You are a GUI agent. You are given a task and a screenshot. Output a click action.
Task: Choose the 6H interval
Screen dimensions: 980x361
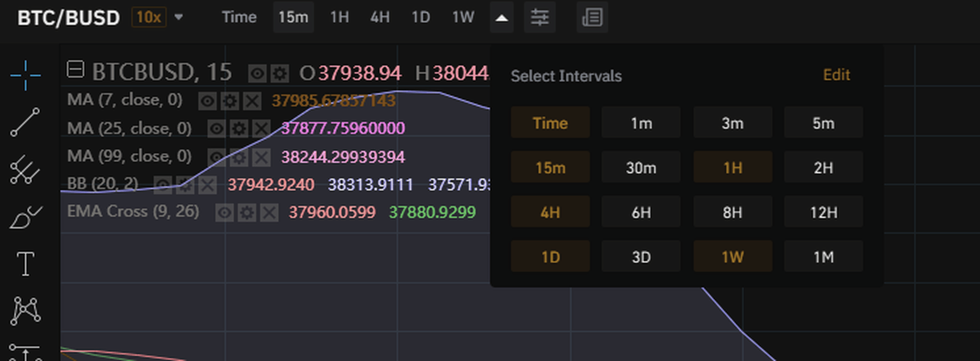click(x=641, y=212)
